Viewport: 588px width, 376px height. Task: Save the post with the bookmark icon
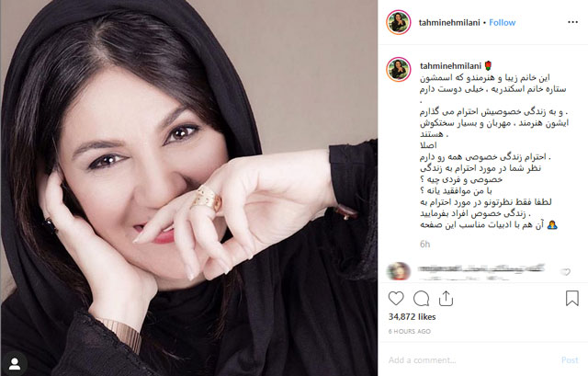click(x=571, y=299)
